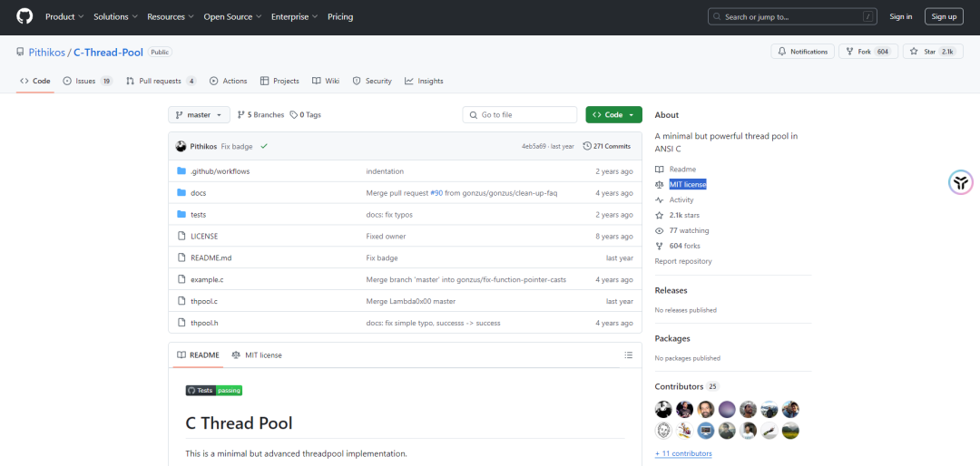The height and width of the screenshot is (466, 980).
Task: Open the floating assistant icon at right edge
Action: point(961,182)
